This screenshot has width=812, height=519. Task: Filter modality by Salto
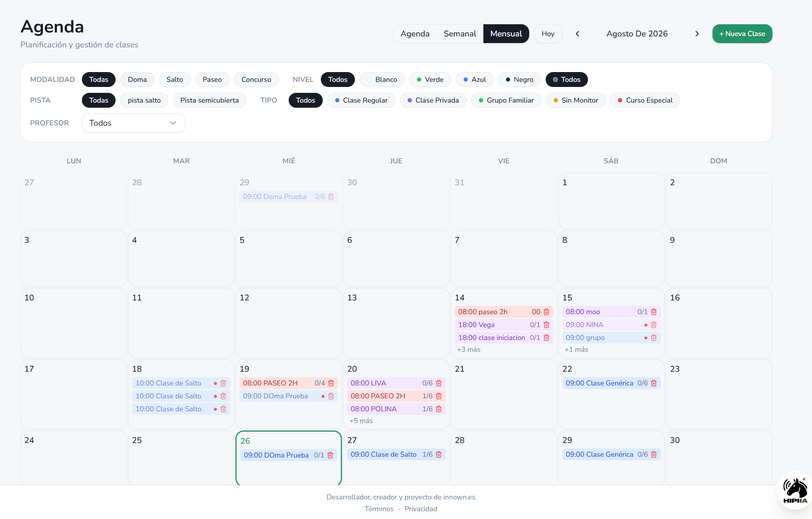175,80
